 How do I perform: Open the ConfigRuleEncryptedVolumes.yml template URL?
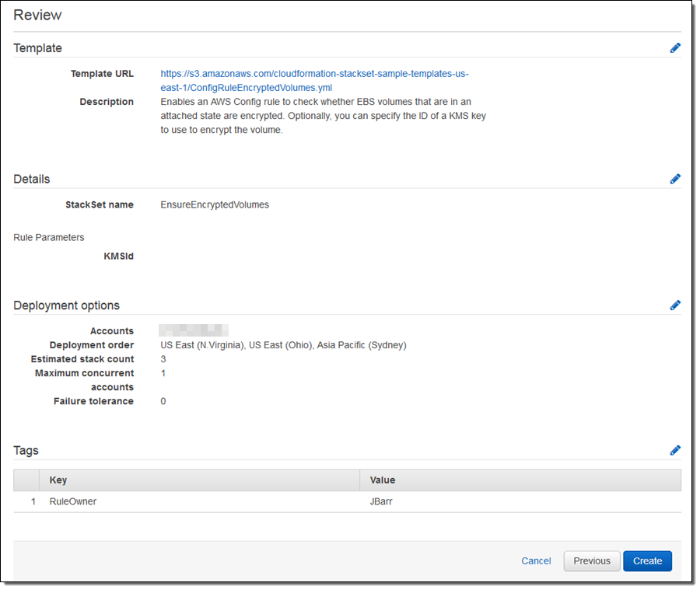tap(314, 81)
